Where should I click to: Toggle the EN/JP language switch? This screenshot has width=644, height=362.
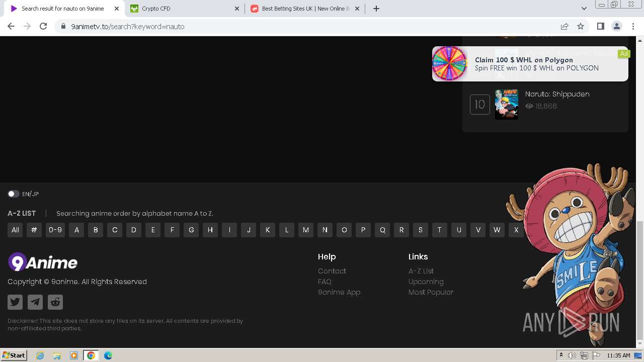point(13,194)
